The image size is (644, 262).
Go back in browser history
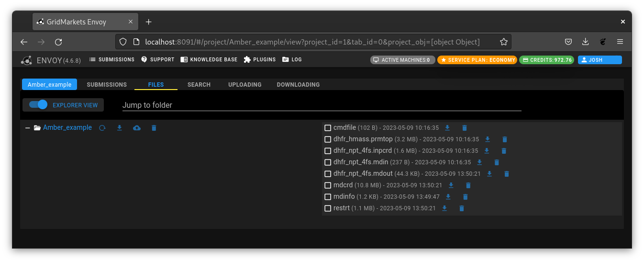(x=24, y=42)
